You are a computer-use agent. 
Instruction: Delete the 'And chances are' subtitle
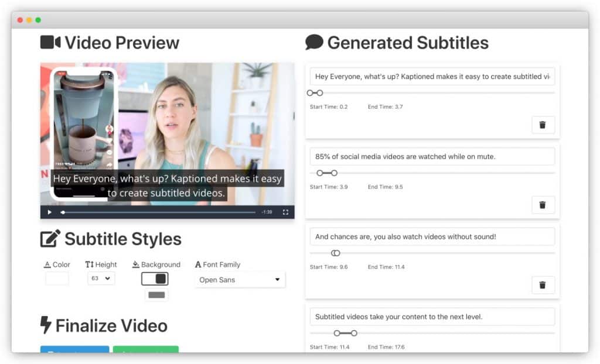[543, 285]
